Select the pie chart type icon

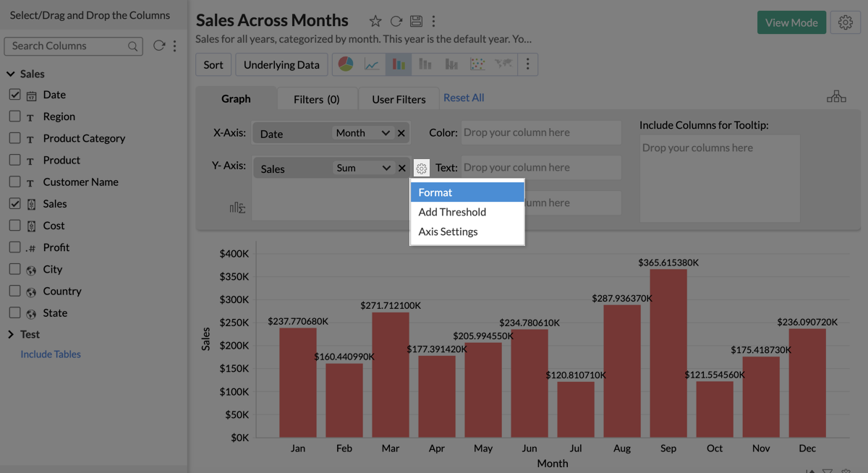[346, 64]
